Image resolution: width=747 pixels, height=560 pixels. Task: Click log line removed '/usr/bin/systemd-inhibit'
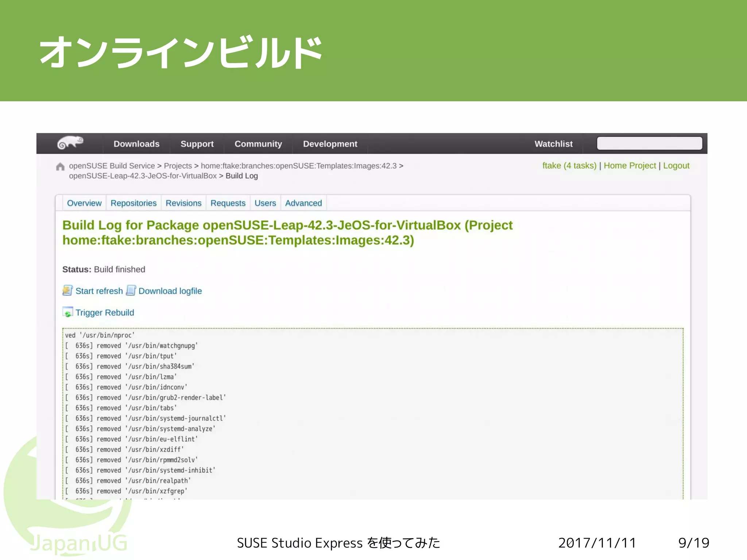pos(140,470)
